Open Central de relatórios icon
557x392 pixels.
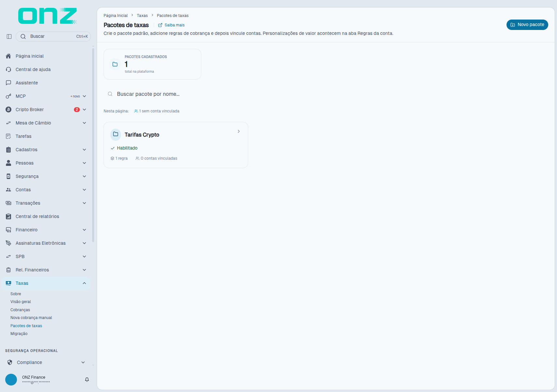pos(8,216)
